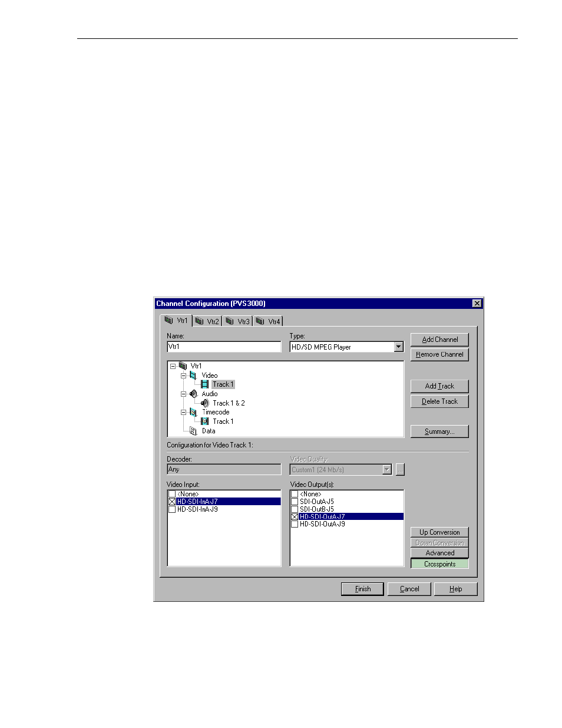Click the Video folder icon in tree
The width and height of the screenshot is (562, 728).
point(193,375)
